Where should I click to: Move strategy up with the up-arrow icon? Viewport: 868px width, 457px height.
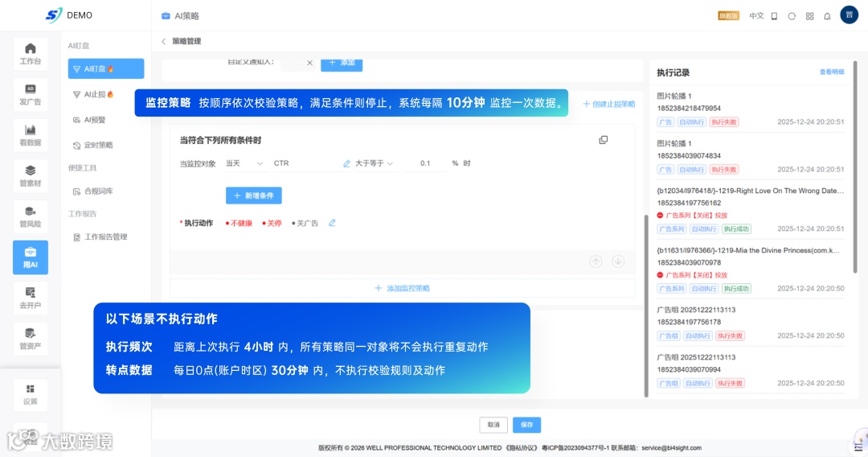click(596, 261)
